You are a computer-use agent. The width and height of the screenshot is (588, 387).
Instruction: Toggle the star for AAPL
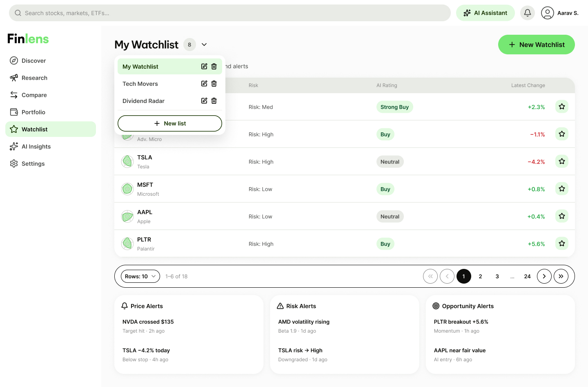562,216
